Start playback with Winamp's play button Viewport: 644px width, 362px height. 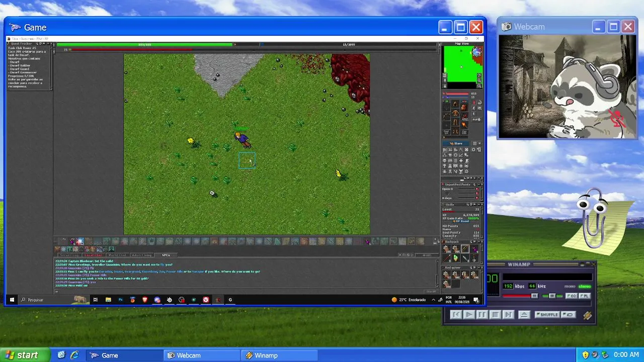469,315
